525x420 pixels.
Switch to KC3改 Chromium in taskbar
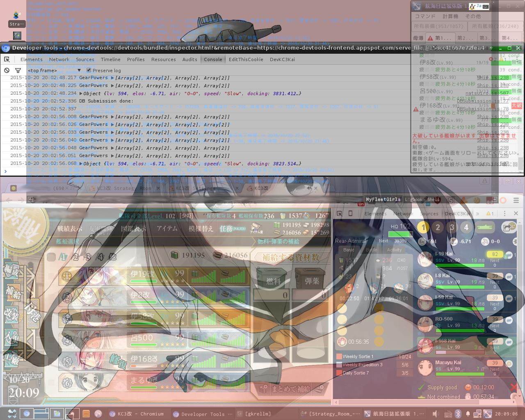[x=136, y=414]
